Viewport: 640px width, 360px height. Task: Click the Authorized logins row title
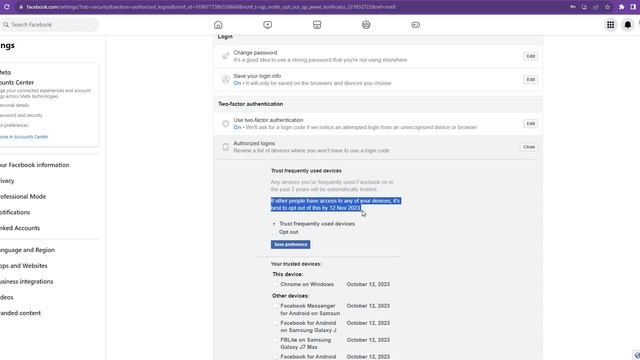(x=254, y=143)
